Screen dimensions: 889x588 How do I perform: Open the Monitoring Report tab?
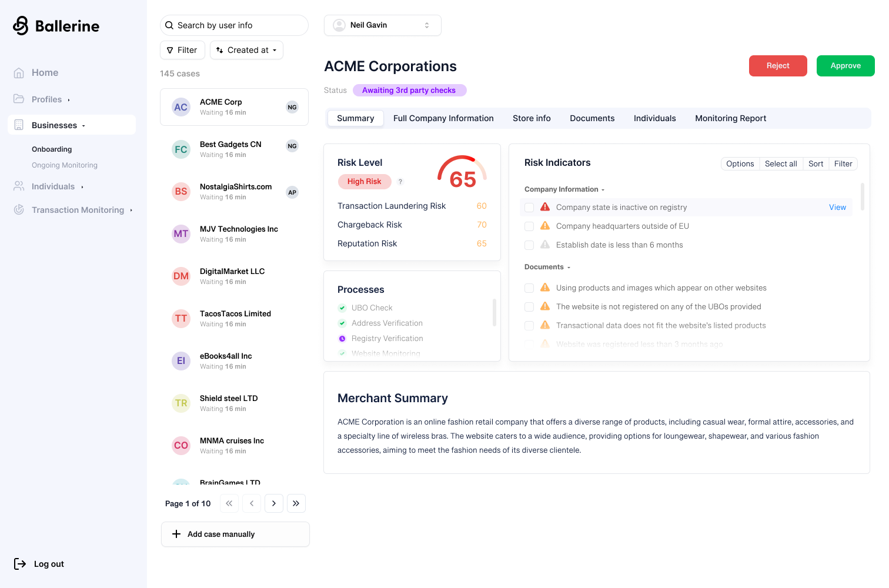[x=730, y=118]
